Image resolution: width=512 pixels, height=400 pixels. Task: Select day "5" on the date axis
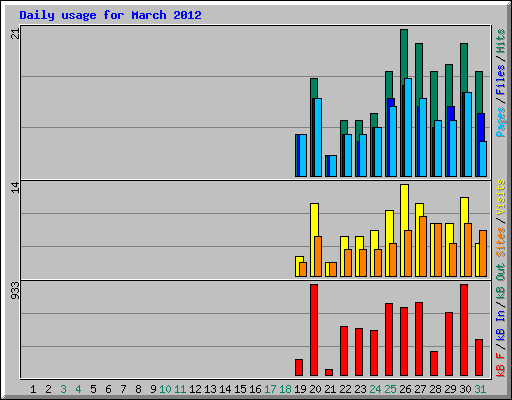(x=93, y=389)
